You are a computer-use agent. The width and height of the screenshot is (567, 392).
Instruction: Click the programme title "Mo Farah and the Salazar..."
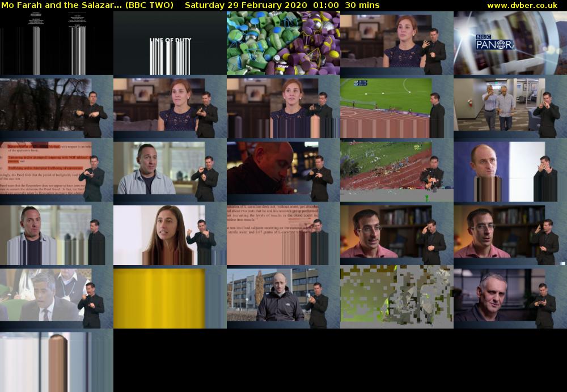pyautogui.click(x=61, y=6)
